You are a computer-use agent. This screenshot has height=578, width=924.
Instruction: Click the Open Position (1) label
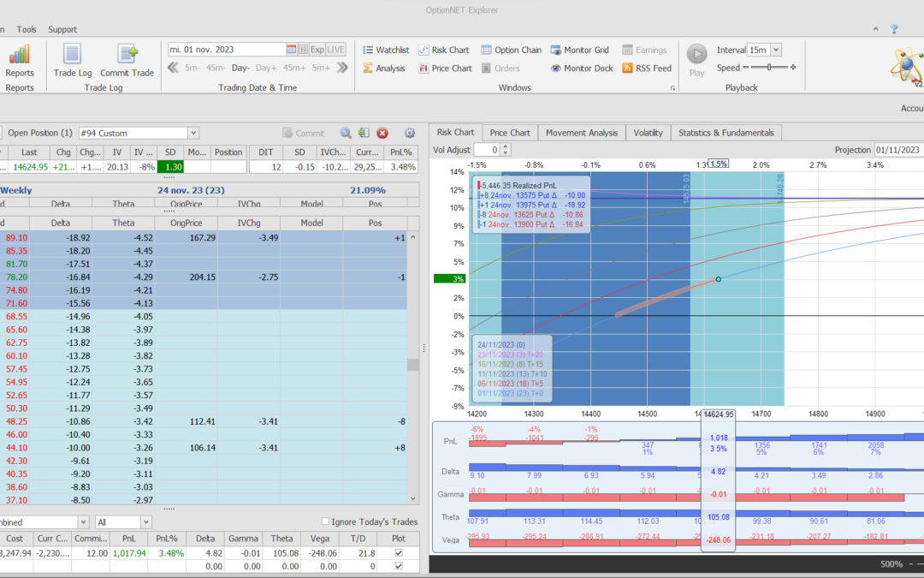[x=39, y=133]
